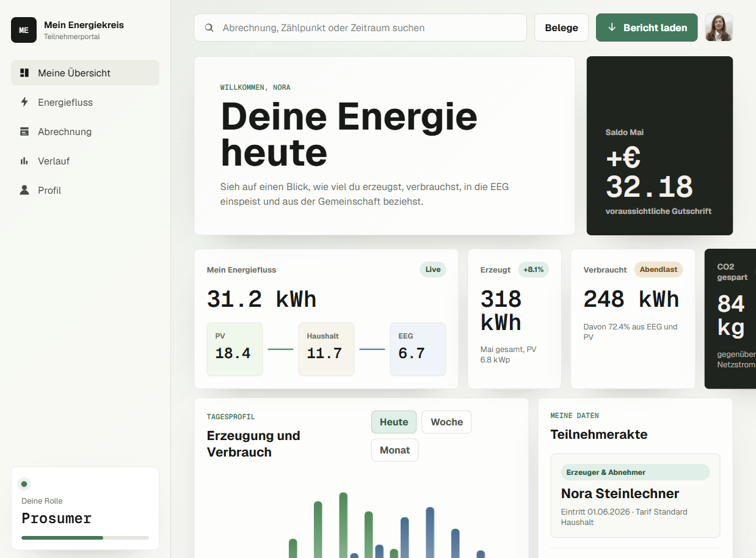This screenshot has height=558, width=756.
Task: Click the +8.1% badge
Action: 533,270
